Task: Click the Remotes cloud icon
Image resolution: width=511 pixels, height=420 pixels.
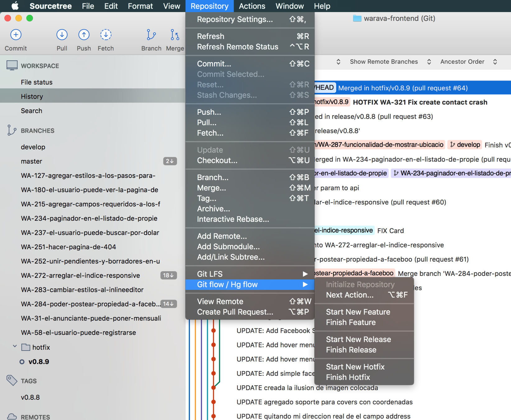Action: [12, 417]
